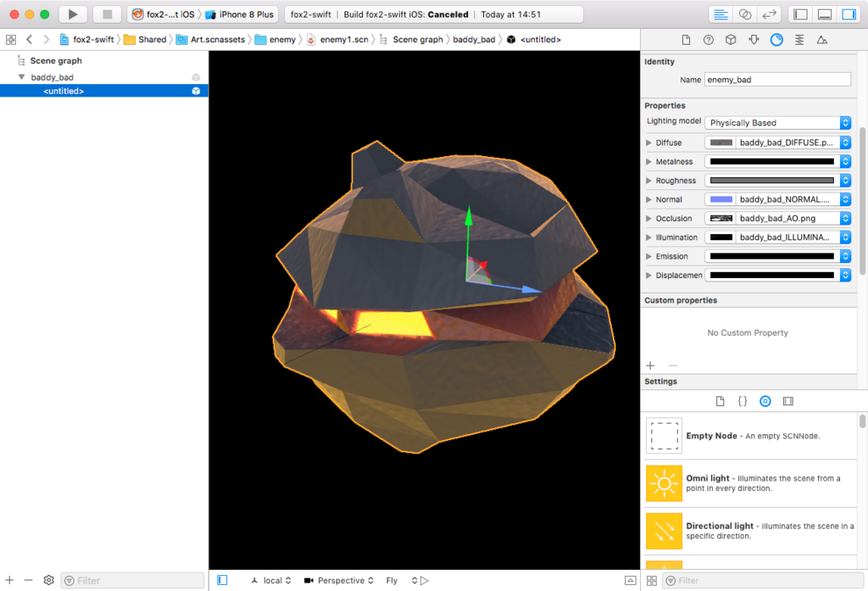This screenshot has width=868, height=591.
Task: Open the Node inspector cube tab
Action: coord(731,40)
